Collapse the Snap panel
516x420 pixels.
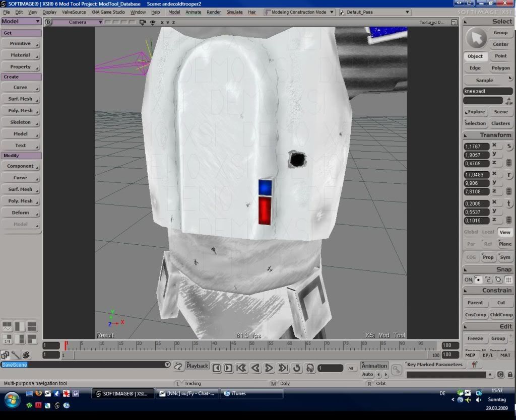pyautogui.click(x=466, y=270)
